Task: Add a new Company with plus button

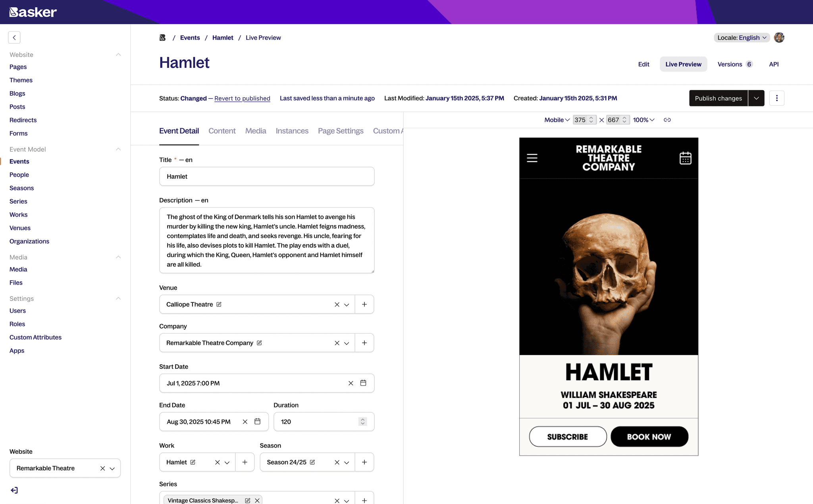Action: [364, 343]
